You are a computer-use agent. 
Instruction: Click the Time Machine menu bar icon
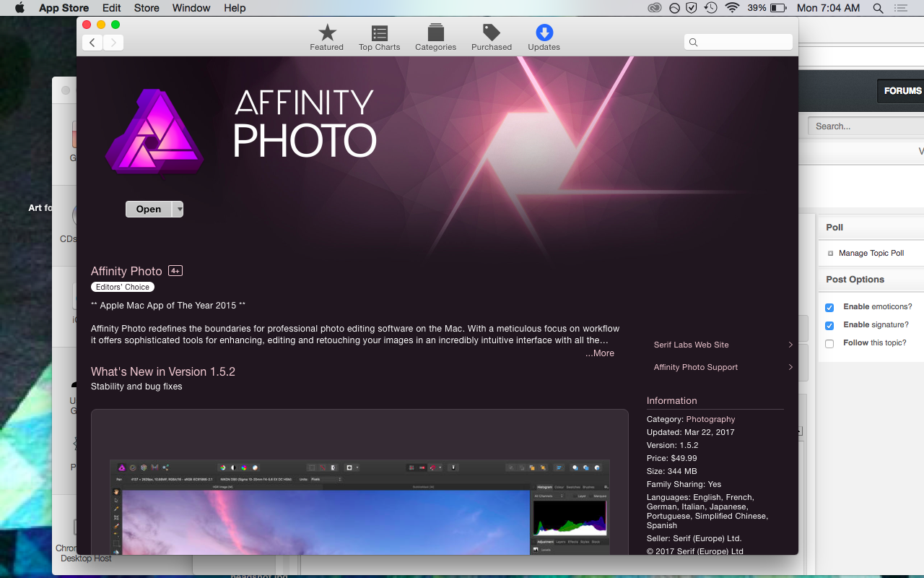pyautogui.click(x=711, y=8)
